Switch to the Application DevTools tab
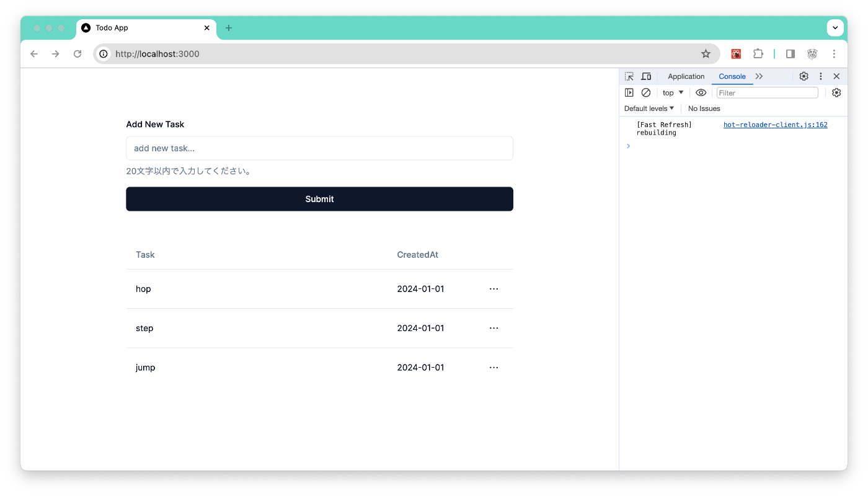Viewport: 868px width, 496px height. coord(686,76)
